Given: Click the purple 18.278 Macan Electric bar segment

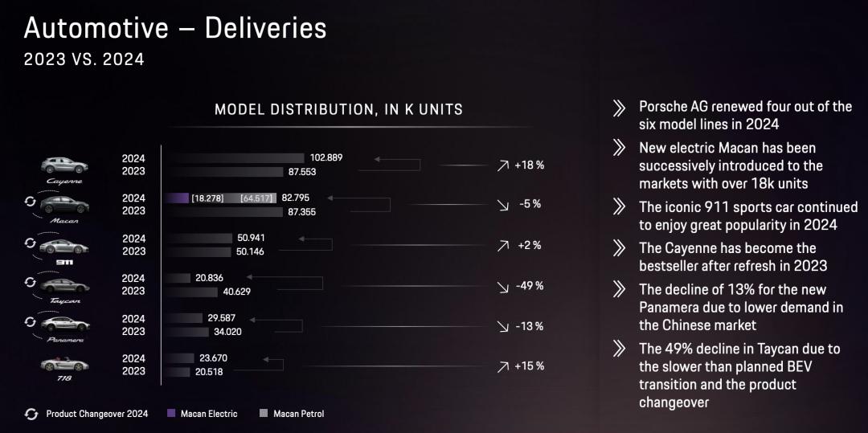Looking at the screenshot, I should tap(176, 198).
